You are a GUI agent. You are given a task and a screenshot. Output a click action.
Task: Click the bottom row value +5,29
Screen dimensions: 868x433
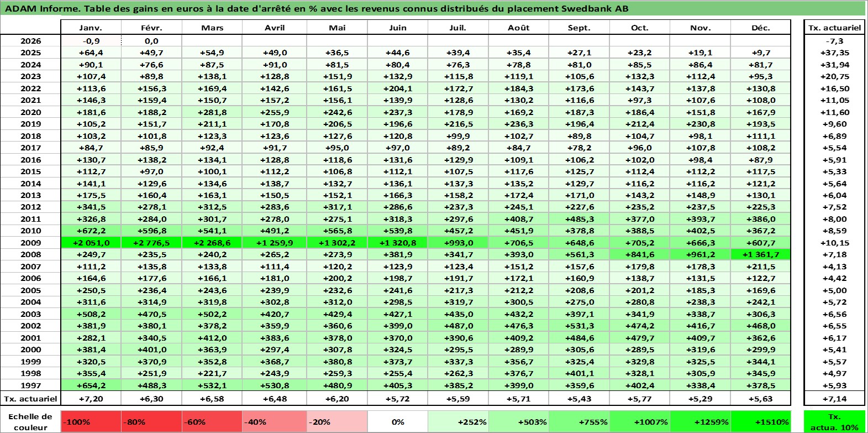coord(700,398)
